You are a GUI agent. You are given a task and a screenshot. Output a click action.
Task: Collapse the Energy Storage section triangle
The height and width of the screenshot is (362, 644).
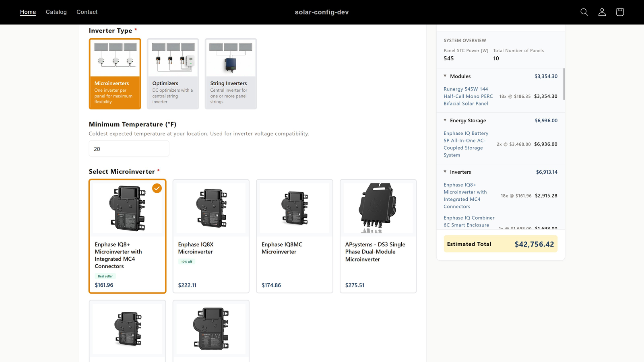445,120
